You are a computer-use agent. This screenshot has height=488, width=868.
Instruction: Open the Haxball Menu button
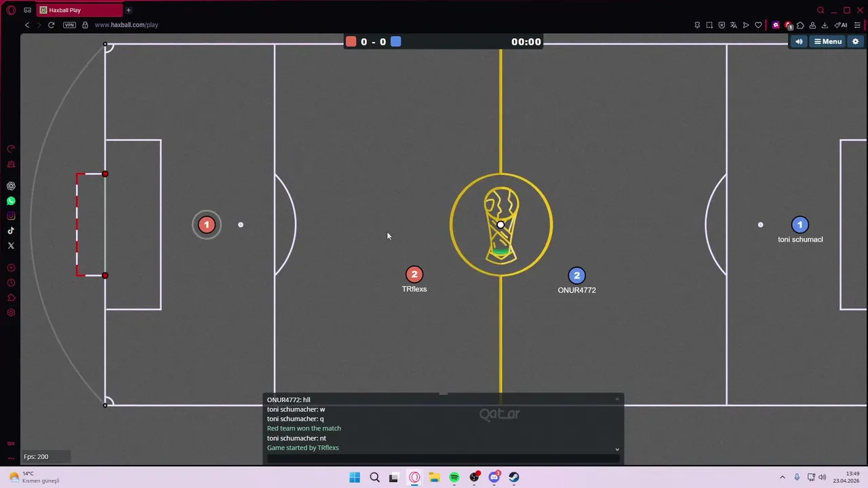(828, 41)
